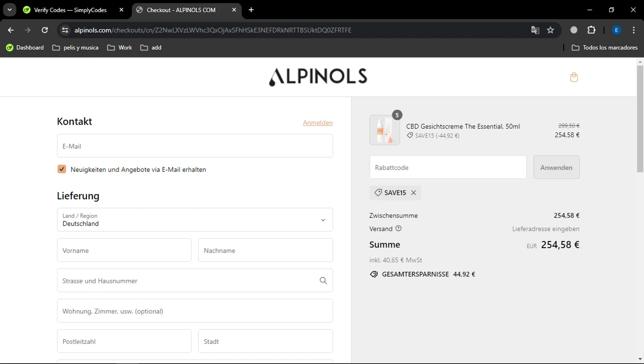
Task: Go forward in browser history
Action: tap(27, 30)
